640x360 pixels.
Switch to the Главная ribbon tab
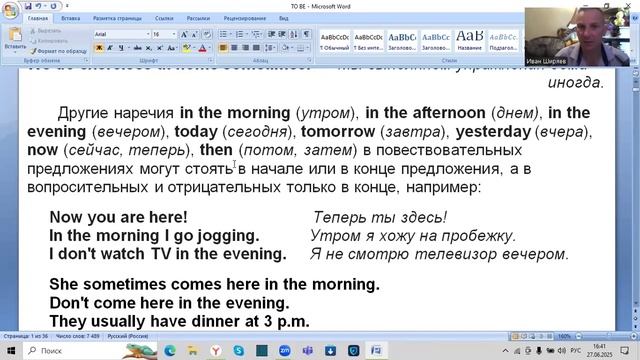click(x=38, y=18)
